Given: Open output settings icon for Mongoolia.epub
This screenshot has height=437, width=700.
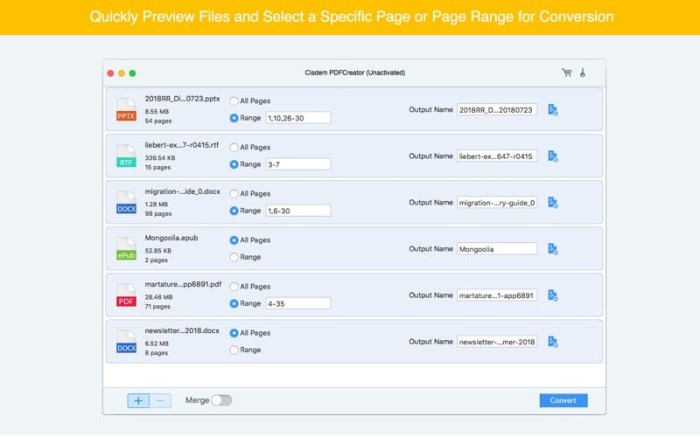Looking at the screenshot, I should (552, 249).
